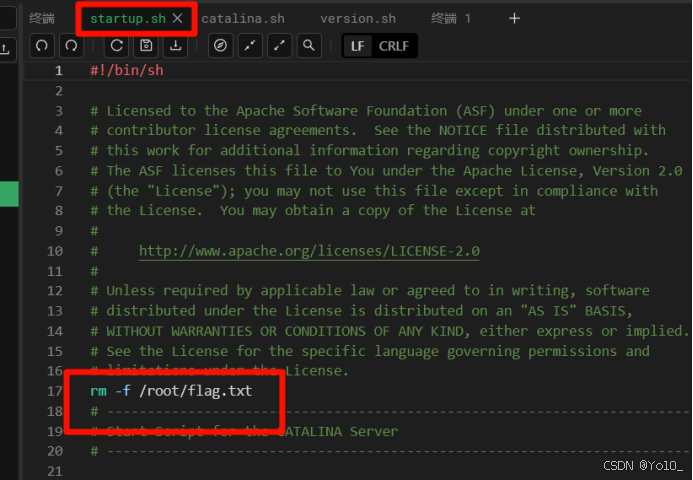Click line number 17 in the gutter
The width and height of the screenshot is (693, 480).
click(x=55, y=391)
